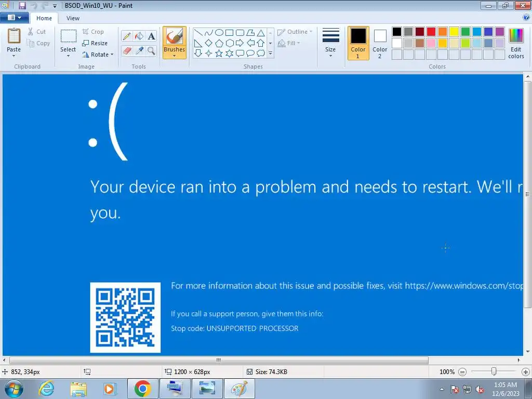The width and height of the screenshot is (532, 399).
Task: Click the Select rectangular selection icon
Action: [68, 36]
